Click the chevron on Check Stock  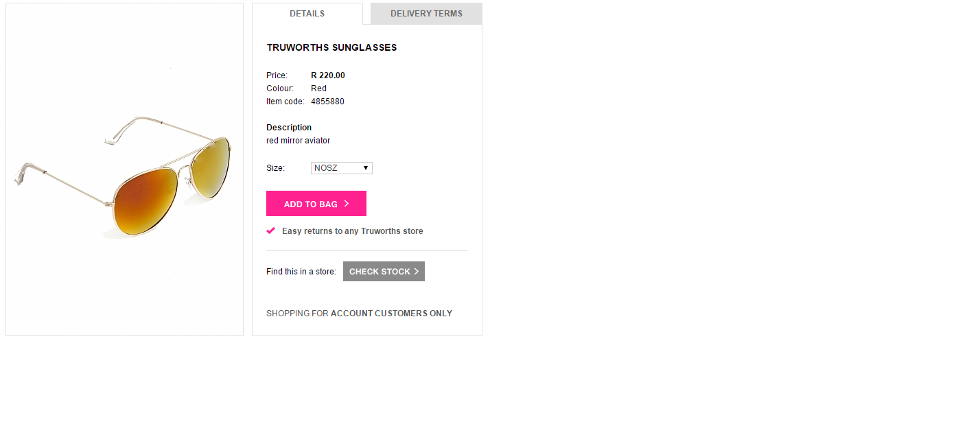[417, 272]
